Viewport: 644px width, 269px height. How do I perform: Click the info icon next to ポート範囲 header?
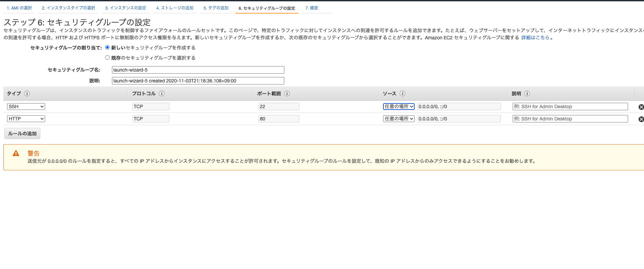tap(287, 94)
